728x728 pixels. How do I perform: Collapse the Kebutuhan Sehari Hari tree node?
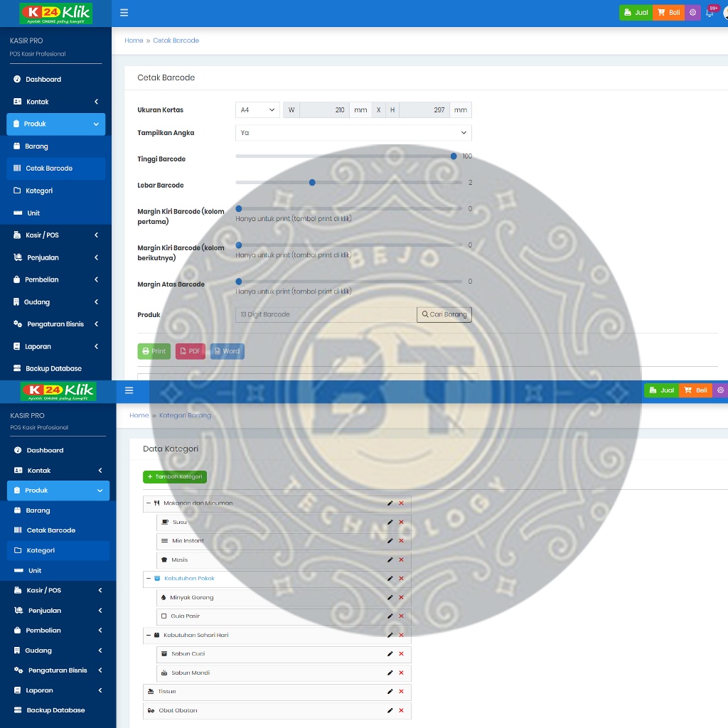[149, 635]
